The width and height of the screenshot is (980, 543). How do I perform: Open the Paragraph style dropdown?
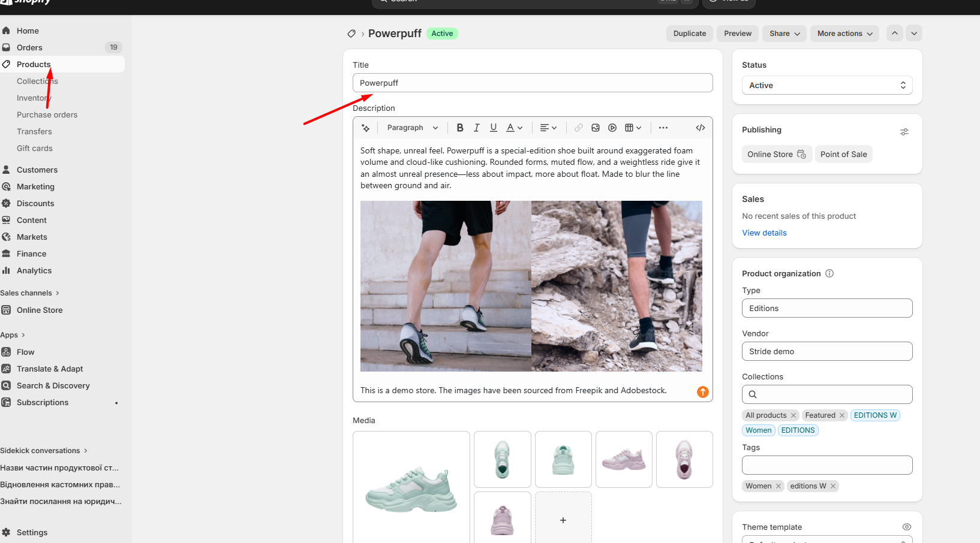coord(413,128)
